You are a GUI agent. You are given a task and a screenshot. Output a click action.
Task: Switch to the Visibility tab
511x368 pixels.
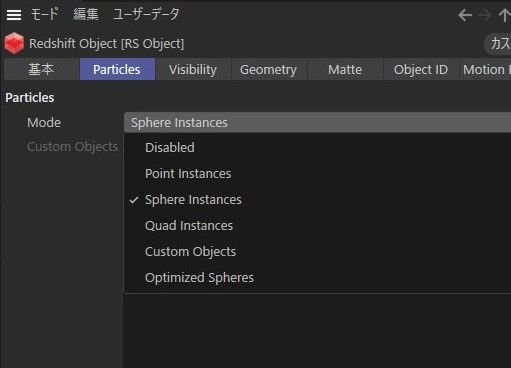193,69
